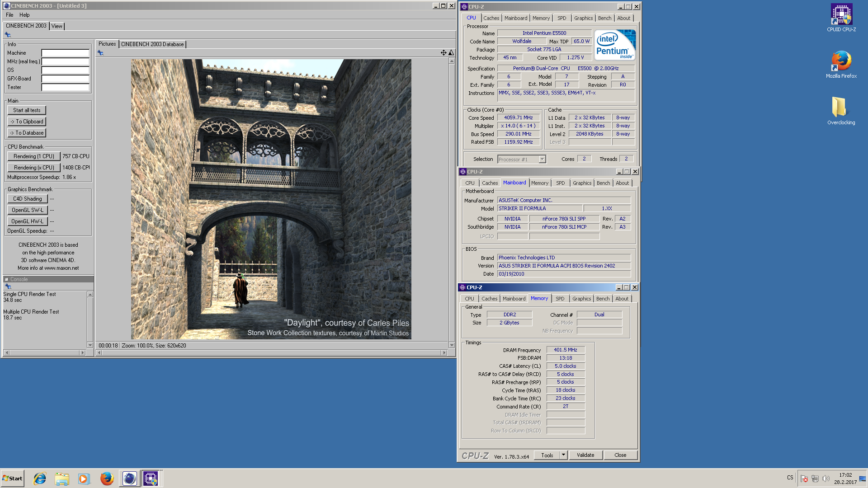Image resolution: width=868 pixels, height=488 pixels.
Task: Open About tab in Memory CPU-Z window
Action: click(622, 299)
